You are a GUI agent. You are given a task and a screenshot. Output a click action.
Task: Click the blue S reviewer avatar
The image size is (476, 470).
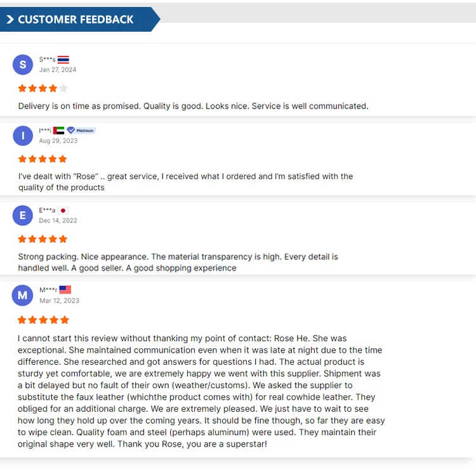click(x=23, y=65)
